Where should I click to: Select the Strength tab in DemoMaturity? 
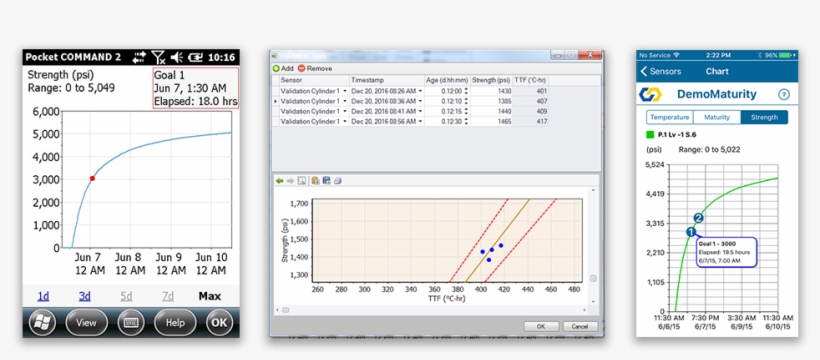[764, 117]
